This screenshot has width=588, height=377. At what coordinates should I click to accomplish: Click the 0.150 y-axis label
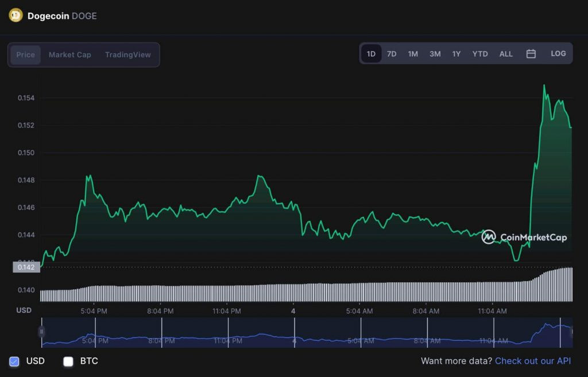click(x=26, y=153)
